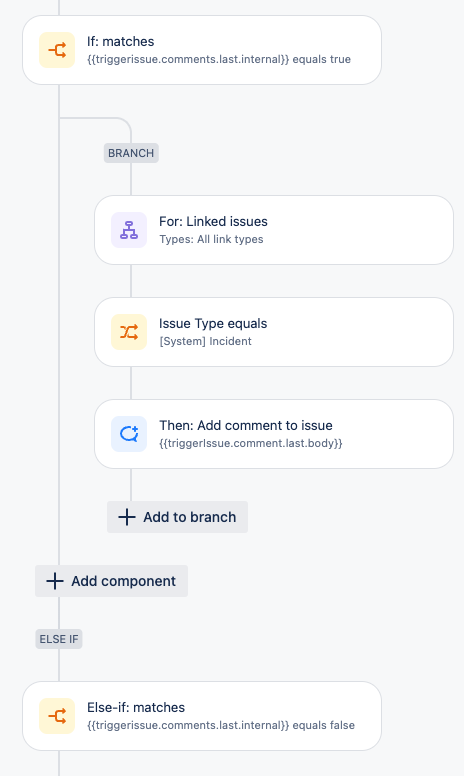Screen dimensions: 464x776
Task: Select the 'For: Linked issues' heading
Action: [x=213, y=222]
